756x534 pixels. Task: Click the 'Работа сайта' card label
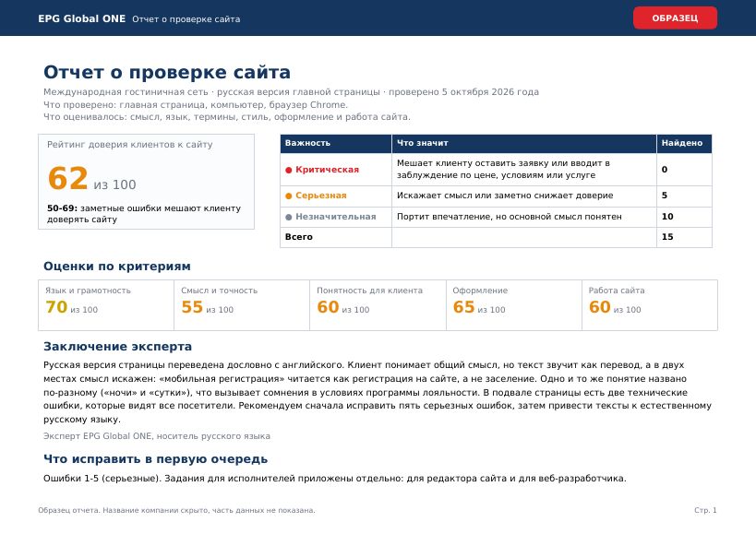point(617,291)
